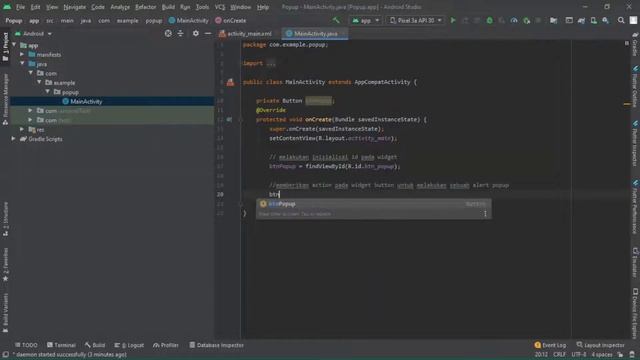The image size is (640, 360).
Task: Click onCreate in the breadcrumb bar
Action: pos(231,20)
